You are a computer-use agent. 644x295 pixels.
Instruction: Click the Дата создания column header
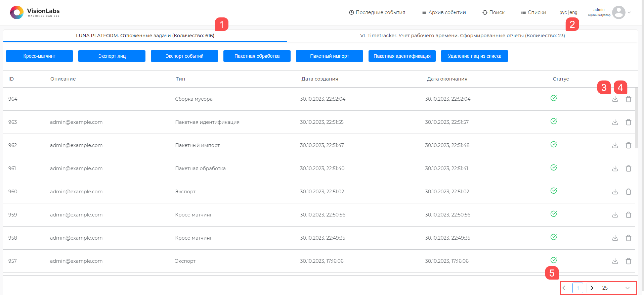pyautogui.click(x=320, y=79)
